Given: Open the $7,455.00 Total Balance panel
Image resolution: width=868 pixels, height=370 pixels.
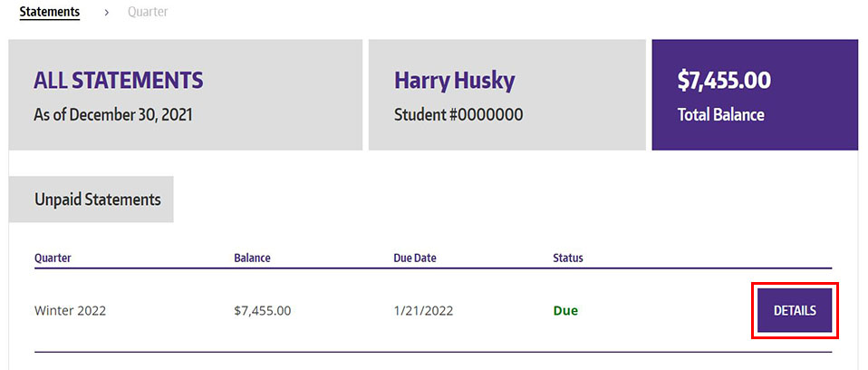Looking at the screenshot, I should coord(754,94).
